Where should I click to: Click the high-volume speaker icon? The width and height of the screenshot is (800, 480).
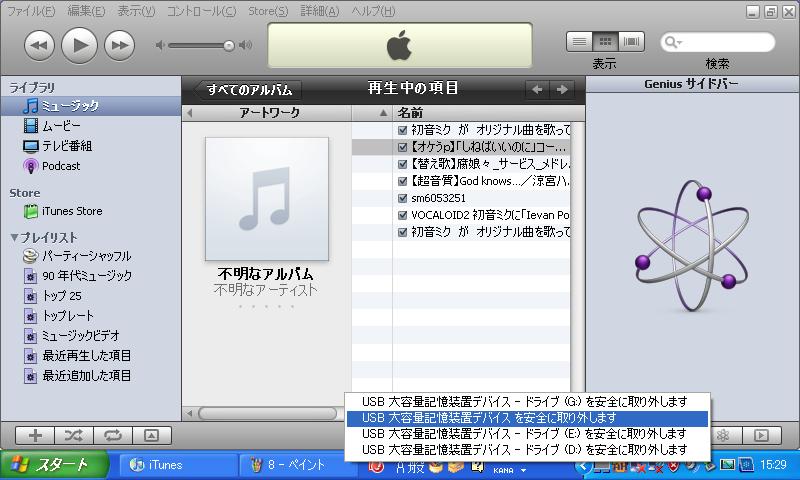pyautogui.click(x=246, y=45)
